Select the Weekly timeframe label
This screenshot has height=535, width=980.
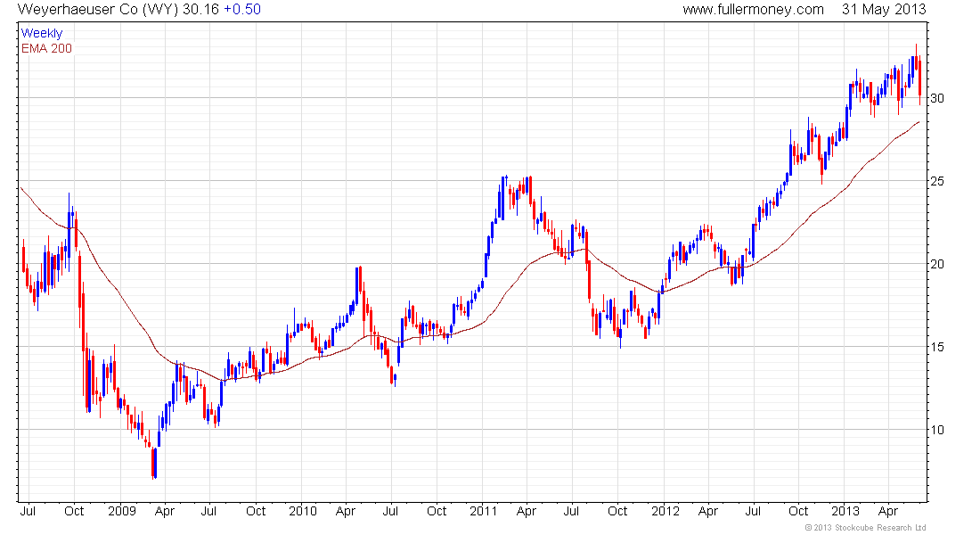pyautogui.click(x=42, y=33)
